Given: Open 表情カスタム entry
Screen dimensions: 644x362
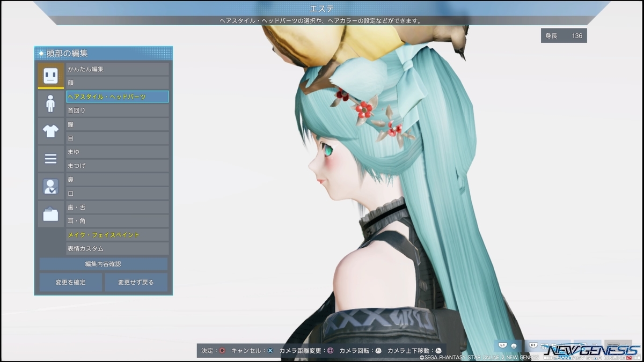Looking at the screenshot, I should (117, 249).
